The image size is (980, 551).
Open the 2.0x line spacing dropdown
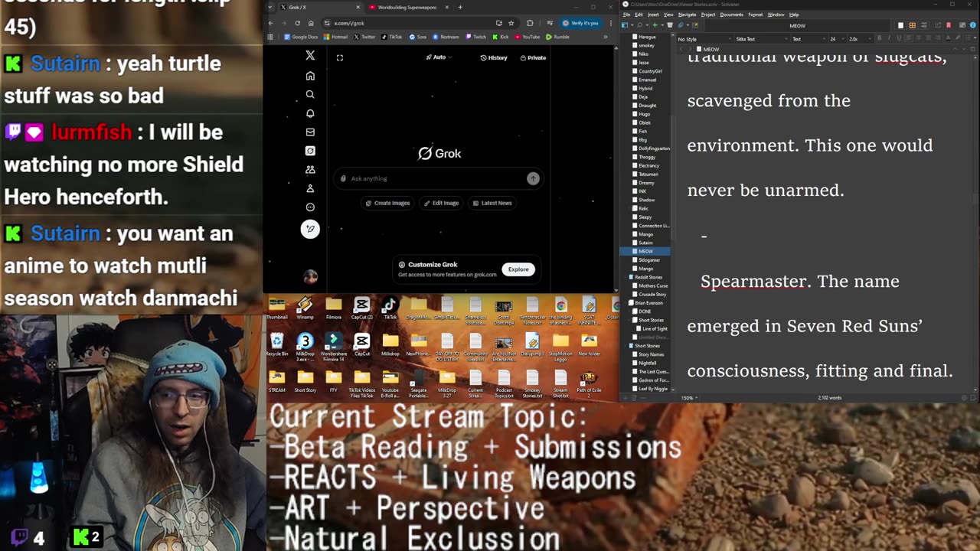[x=859, y=39]
